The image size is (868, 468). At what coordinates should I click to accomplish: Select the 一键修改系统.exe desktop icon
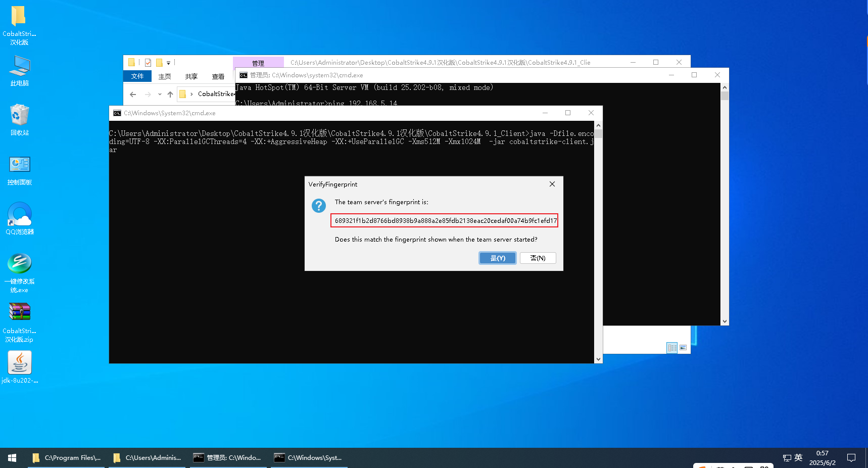(x=20, y=273)
